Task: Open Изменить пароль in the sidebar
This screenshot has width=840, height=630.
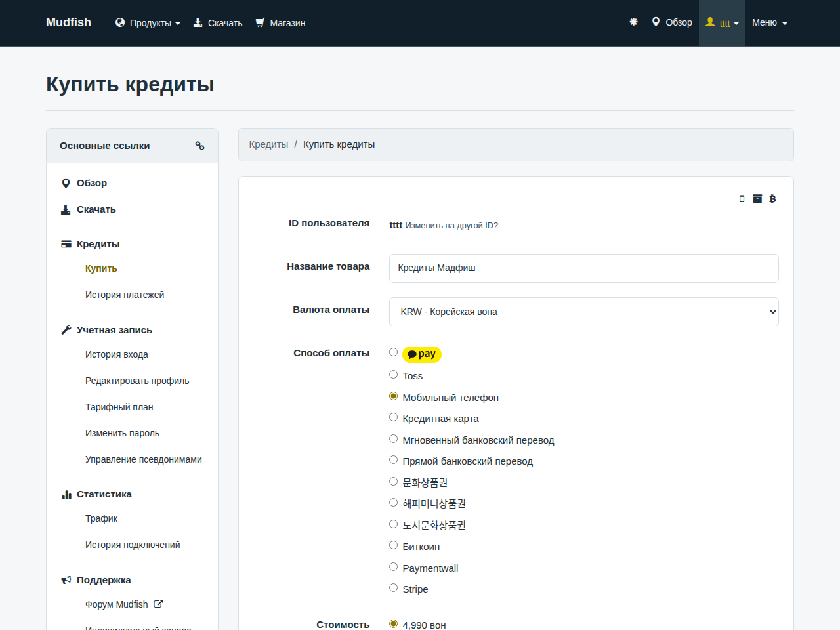Action: click(122, 433)
